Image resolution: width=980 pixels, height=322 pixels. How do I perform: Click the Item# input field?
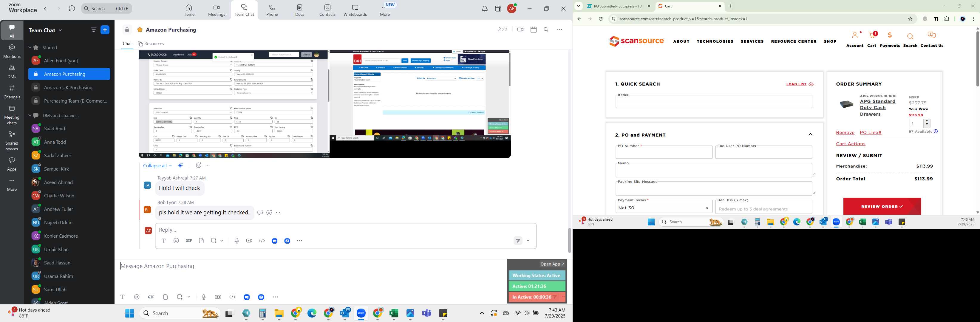(x=714, y=101)
